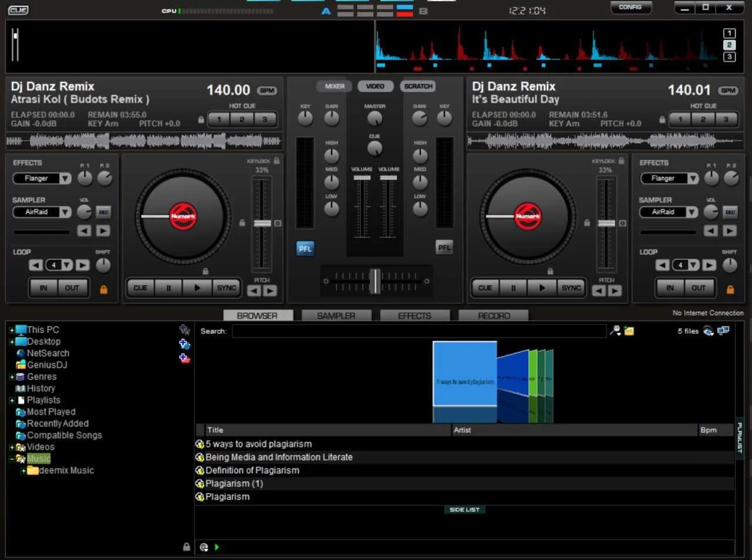The height and width of the screenshot is (560, 752).
Task: Expand the Genres tree node
Action: [12, 377]
